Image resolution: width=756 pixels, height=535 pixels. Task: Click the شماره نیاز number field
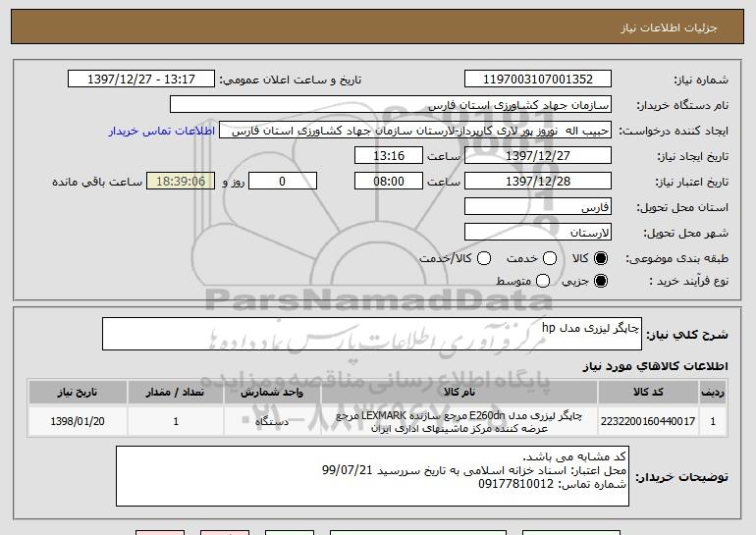coord(538,80)
